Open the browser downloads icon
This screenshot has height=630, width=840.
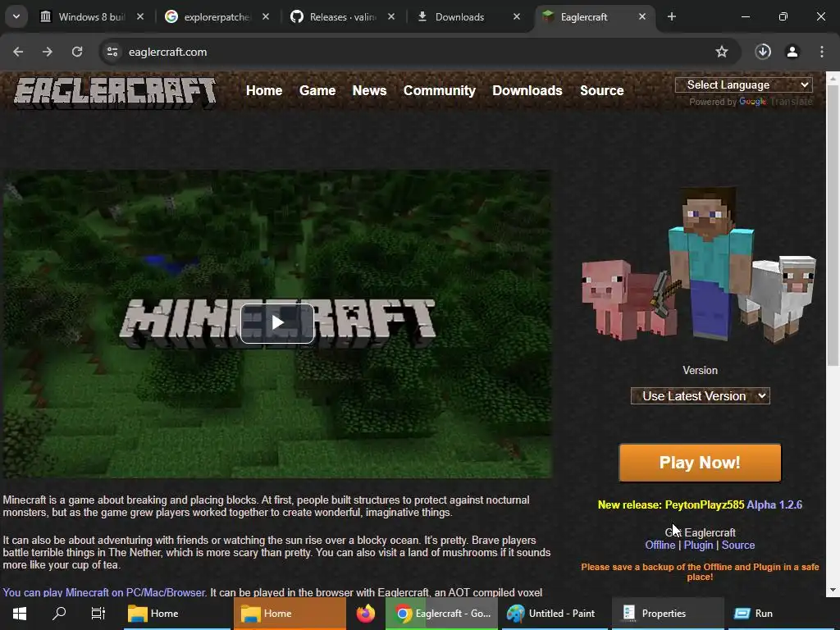(x=763, y=52)
